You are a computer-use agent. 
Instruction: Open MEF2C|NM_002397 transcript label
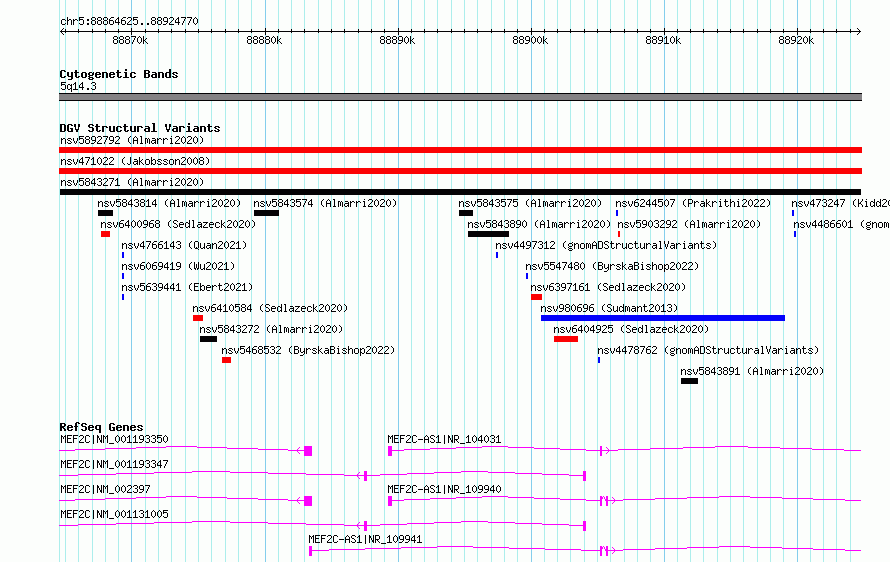click(105, 489)
